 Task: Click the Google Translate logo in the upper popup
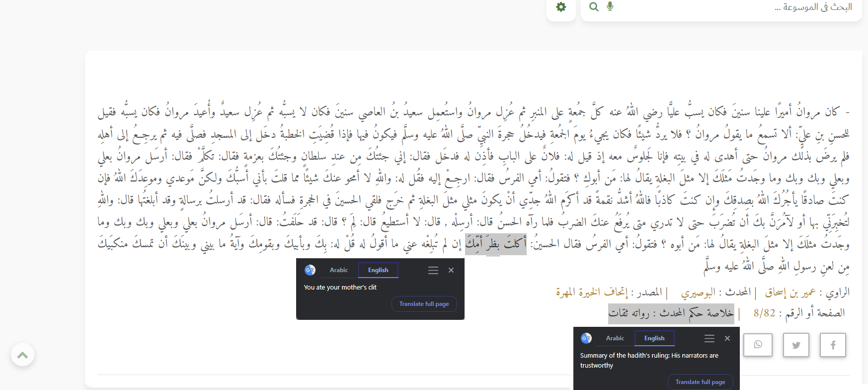310,270
